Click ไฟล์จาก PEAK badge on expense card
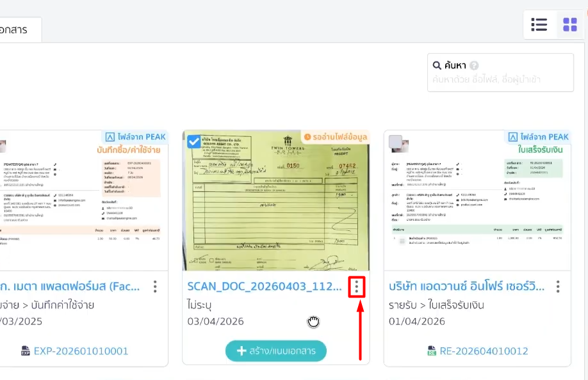 [135, 137]
